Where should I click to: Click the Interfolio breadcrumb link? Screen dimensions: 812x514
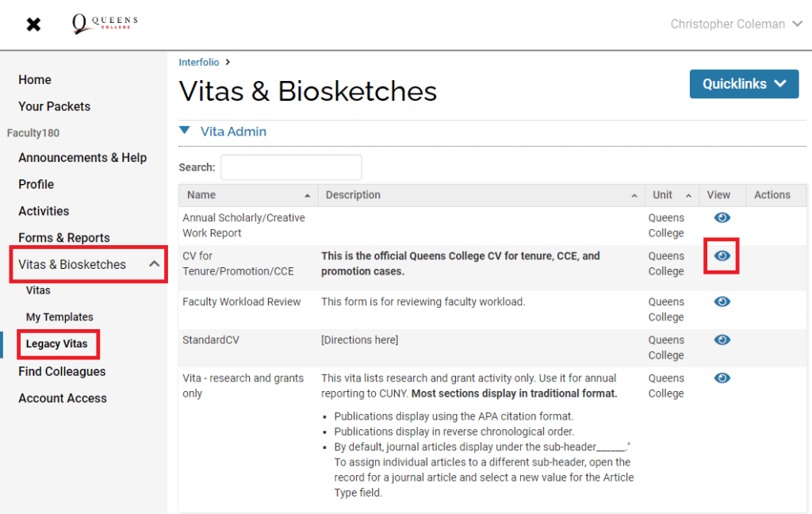pos(199,63)
